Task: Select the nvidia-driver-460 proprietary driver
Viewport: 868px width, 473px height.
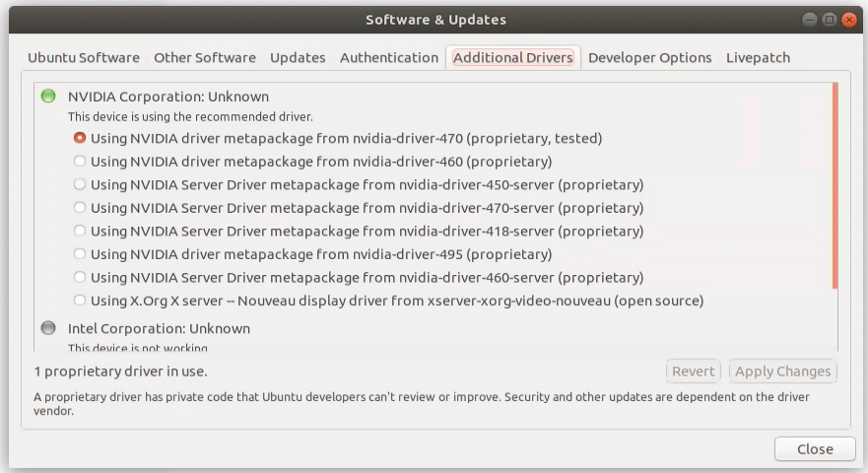Action: 80,162
